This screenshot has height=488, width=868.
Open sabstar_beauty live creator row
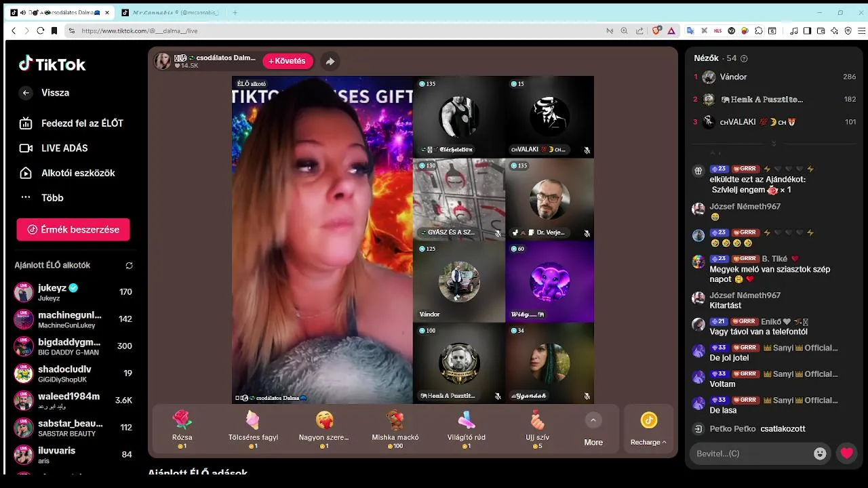click(x=73, y=428)
